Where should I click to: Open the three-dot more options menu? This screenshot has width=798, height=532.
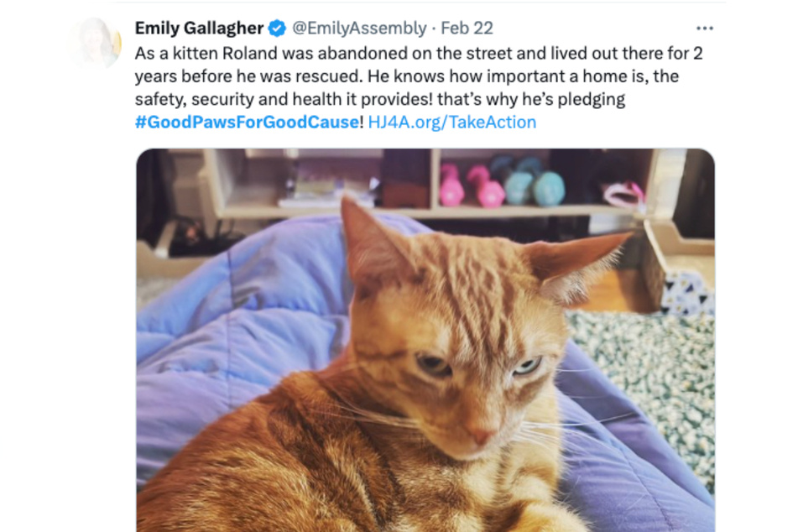[x=704, y=28]
